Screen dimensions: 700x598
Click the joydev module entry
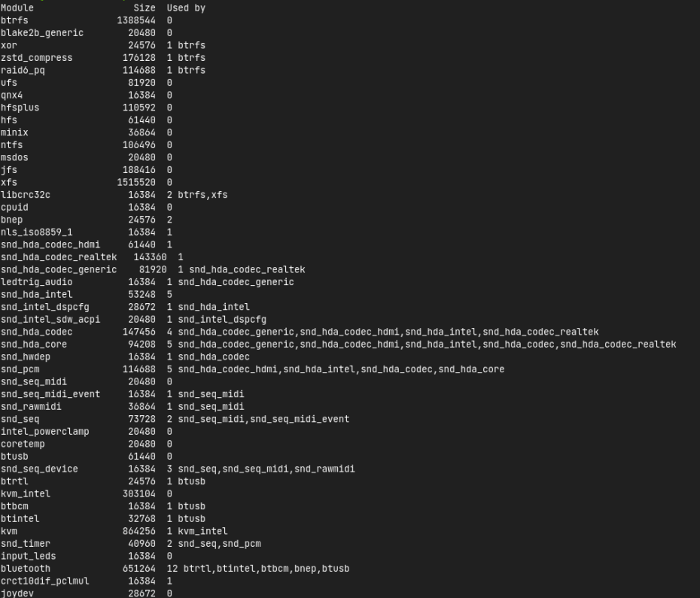(x=17, y=593)
